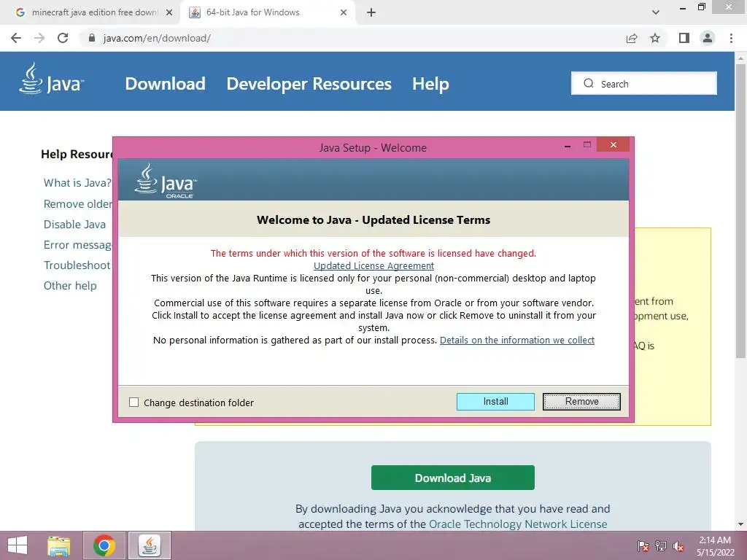Click the share page icon in address bar
The width and height of the screenshot is (747, 560).
click(632, 38)
